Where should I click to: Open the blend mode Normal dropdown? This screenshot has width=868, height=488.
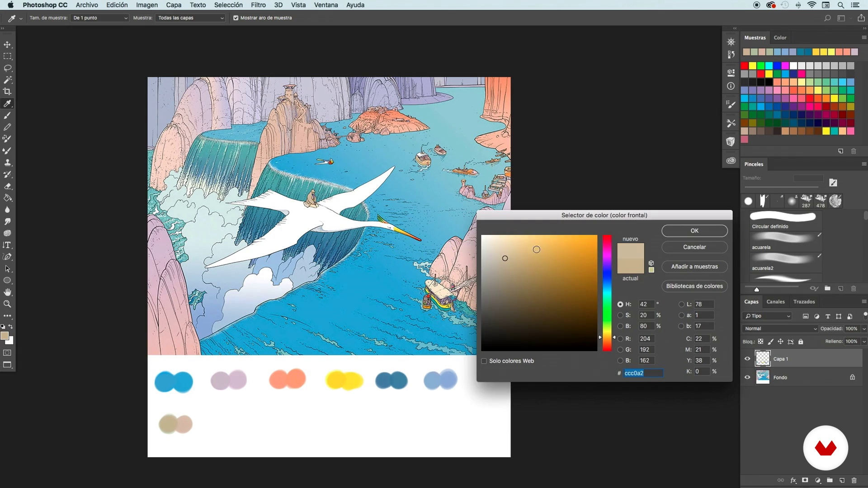(x=780, y=328)
